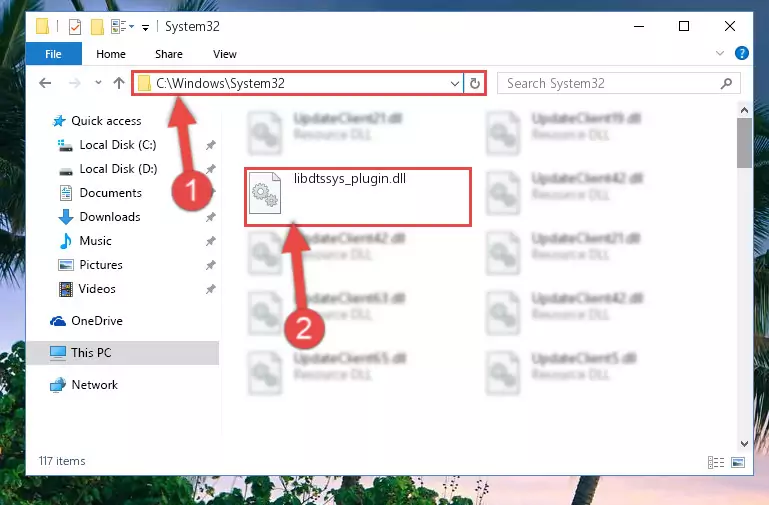This screenshot has width=769, height=505.
Task: Open the File ribbon tab
Action: tap(53, 54)
